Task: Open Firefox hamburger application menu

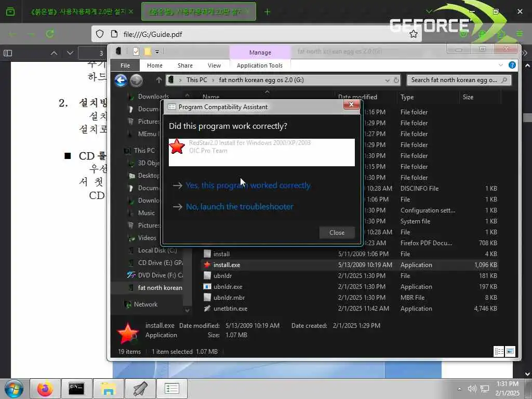Action: point(520,34)
